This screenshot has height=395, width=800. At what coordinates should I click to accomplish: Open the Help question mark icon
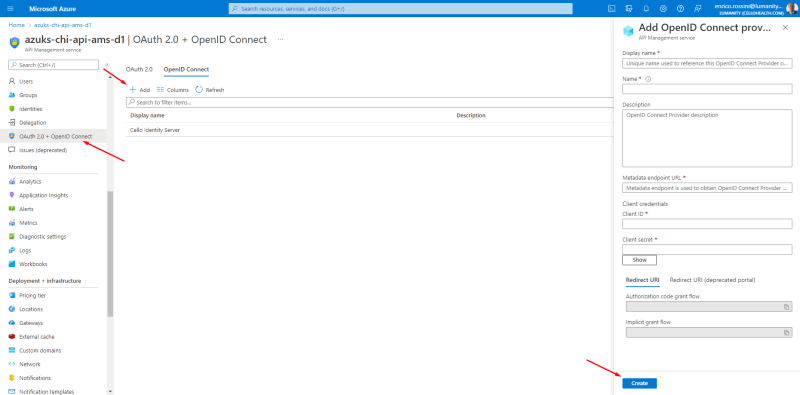680,9
